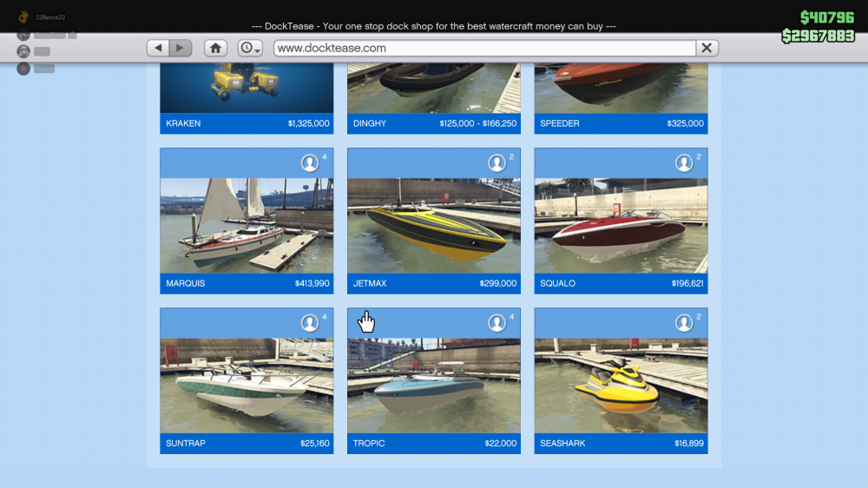Select the Jetmax speedboat picture
The height and width of the screenshot is (488, 868).
434,226
